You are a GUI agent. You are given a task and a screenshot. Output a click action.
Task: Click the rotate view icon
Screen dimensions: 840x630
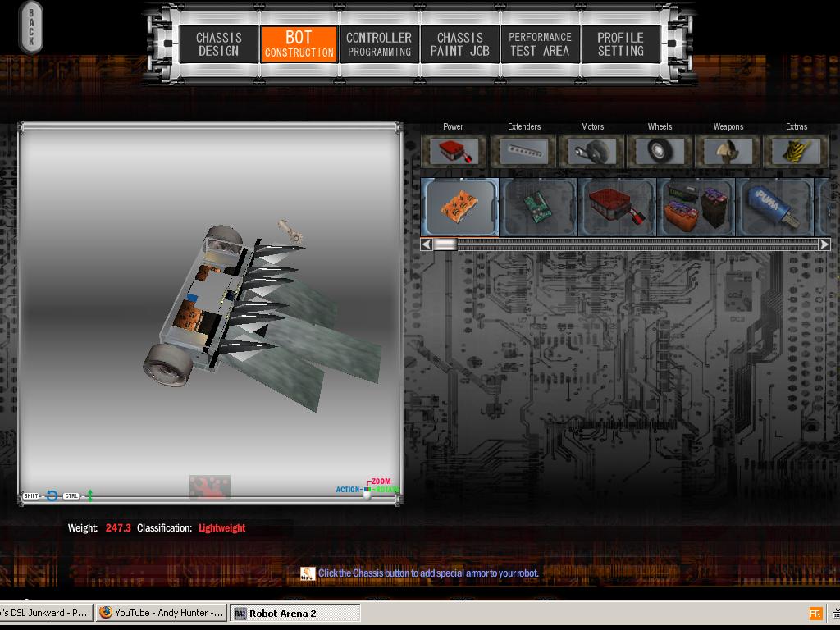(x=52, y=495)
